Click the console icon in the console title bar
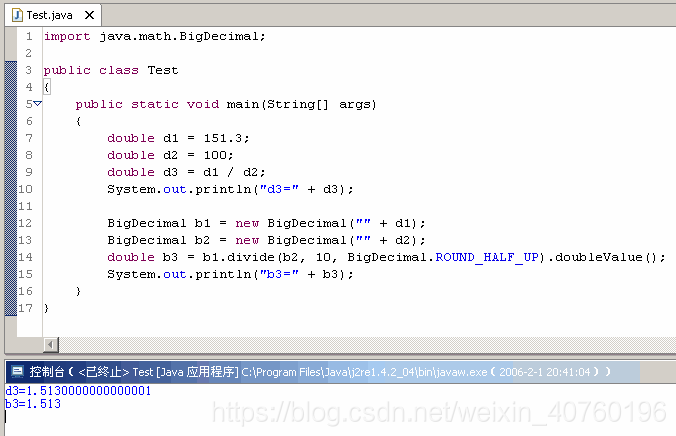 [x=17, y=371]
